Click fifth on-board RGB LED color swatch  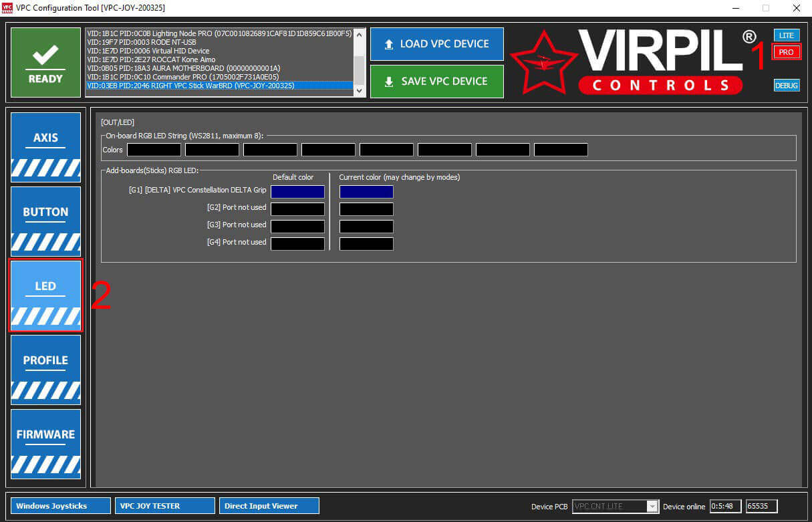pos(386,150)
